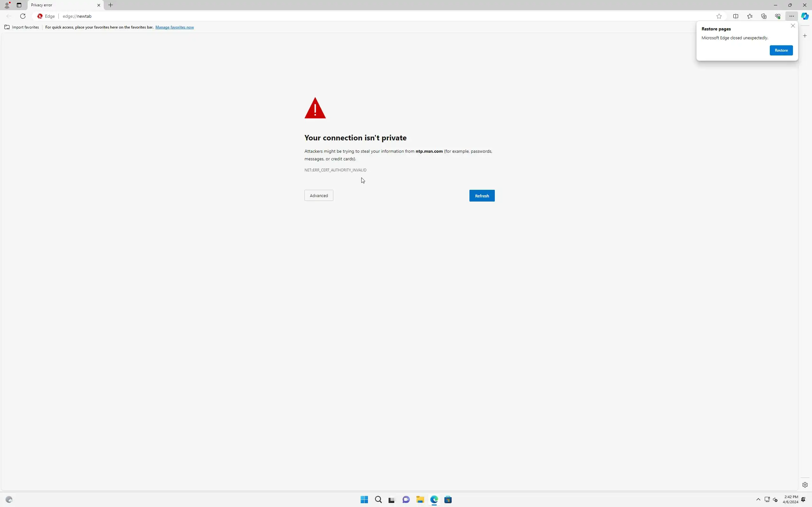Toggle Split screen view

(x=736, y=16)
